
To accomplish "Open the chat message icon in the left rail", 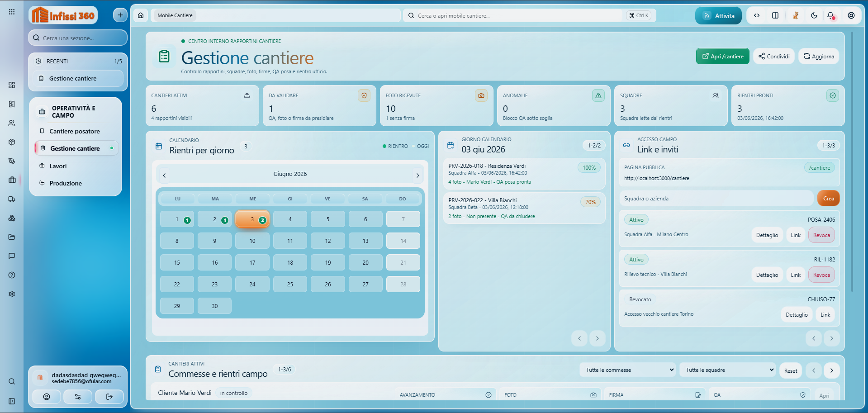I will point(12,256).
